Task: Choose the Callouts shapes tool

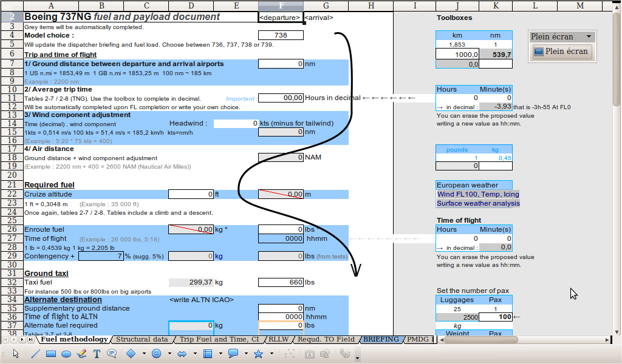Action: [x=233, y=354]
